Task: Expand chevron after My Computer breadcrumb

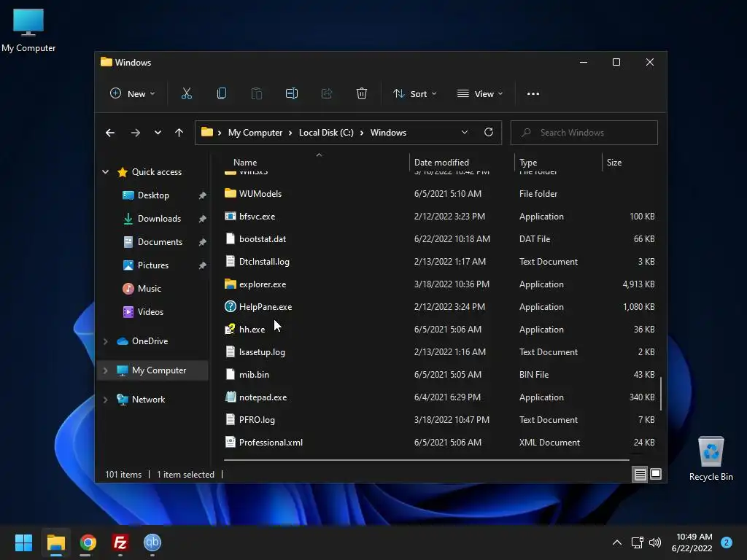Action: coord(290,133)
